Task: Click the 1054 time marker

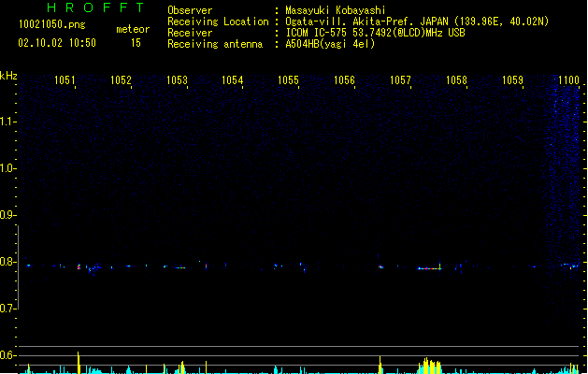Action: (x=233, y=80)
